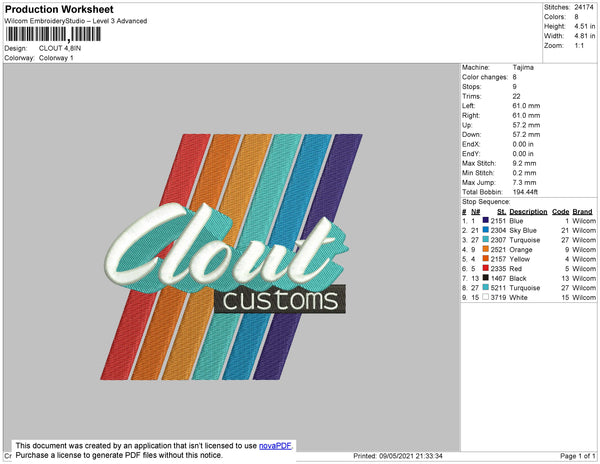Screen dimensions: 600x464
Task: Select stitch count 3719 in White row
Action: pyautogui.click(x=498, y=297)
